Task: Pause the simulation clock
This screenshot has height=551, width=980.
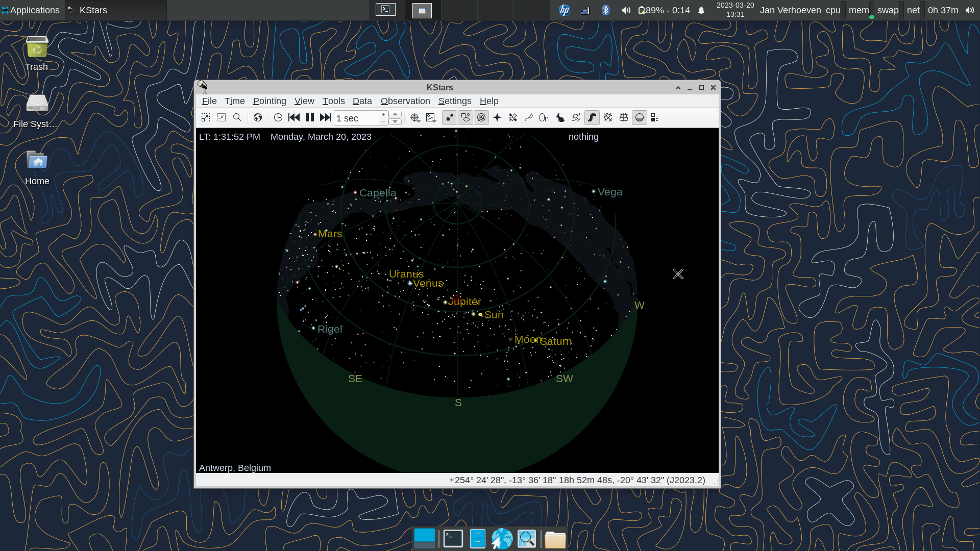Action: 310,118
